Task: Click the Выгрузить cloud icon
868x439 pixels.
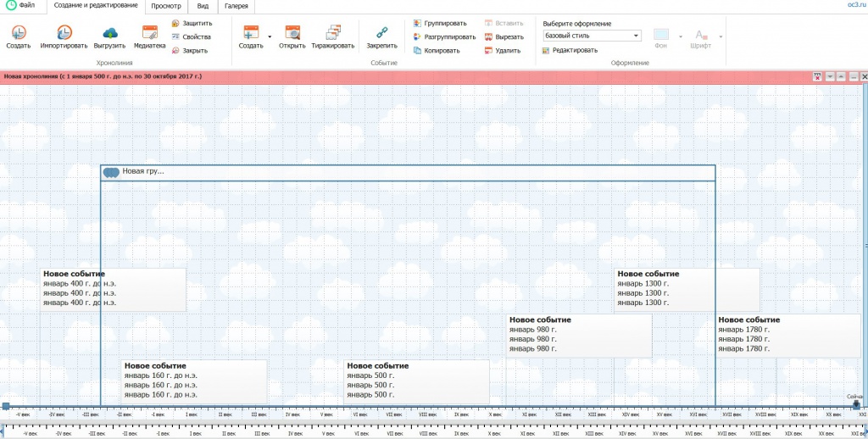Action: (109, 33)
